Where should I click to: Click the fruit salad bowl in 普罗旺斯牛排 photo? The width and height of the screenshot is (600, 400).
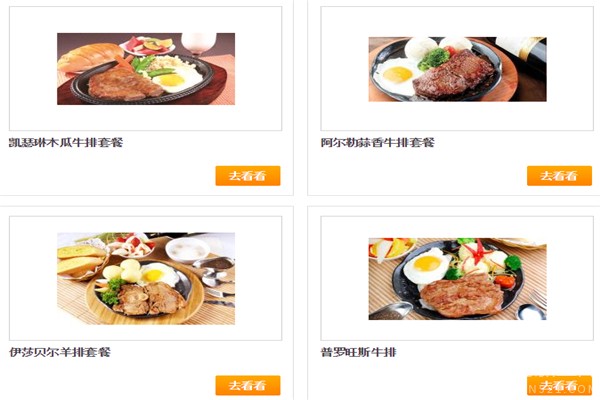(390, 248)
